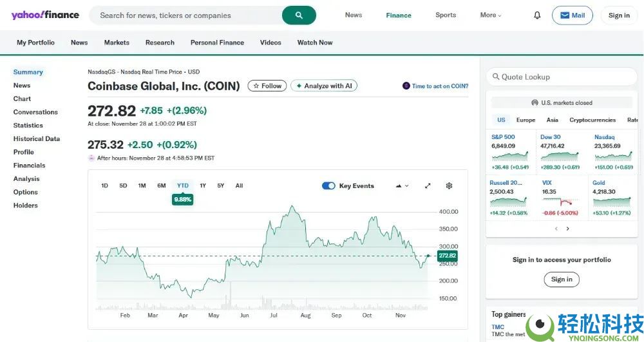644x342 pixels.
Task: Click the search box for tickers
Action: tap(185, 15)
